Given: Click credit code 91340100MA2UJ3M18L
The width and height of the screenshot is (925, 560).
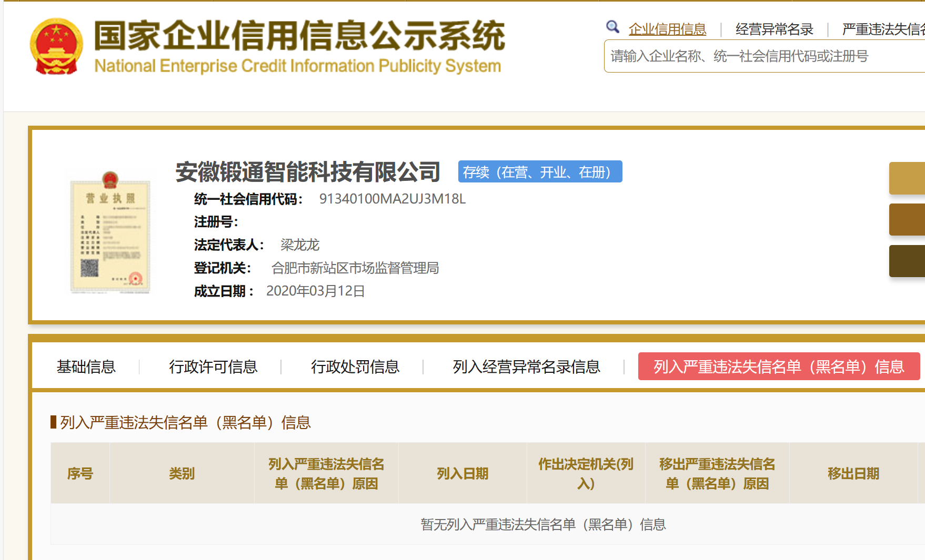Looking at the screenshot, I should 392,199.
